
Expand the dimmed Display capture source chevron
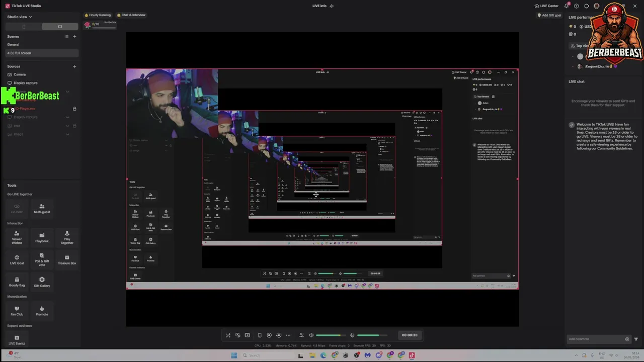point(67,117)
